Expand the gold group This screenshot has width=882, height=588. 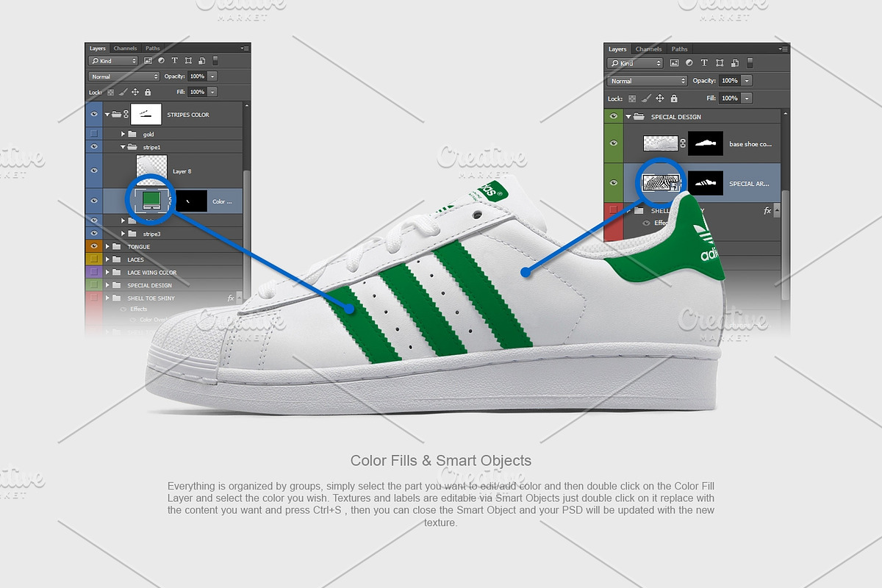[x=123, y=134]
